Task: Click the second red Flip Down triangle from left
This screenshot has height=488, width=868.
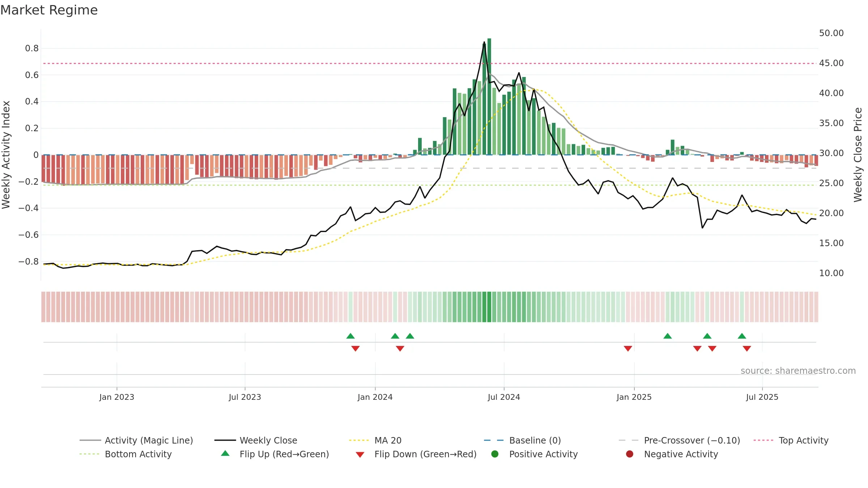Action: coord(400,348)
